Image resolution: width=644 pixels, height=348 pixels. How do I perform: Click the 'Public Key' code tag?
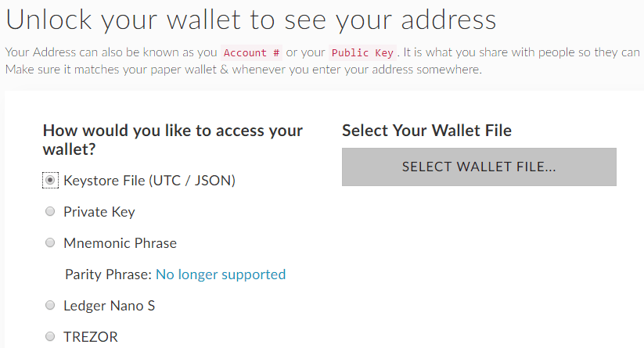point(363,53)
